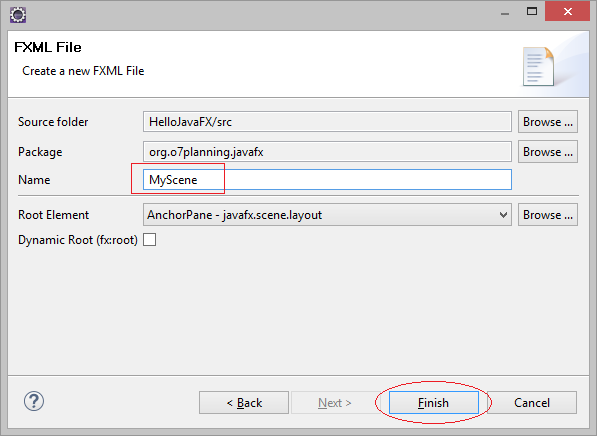Viewport: 597px width, 436px height.
Task: Focus the Name field containing MyScene
Action: click(327, 180)
